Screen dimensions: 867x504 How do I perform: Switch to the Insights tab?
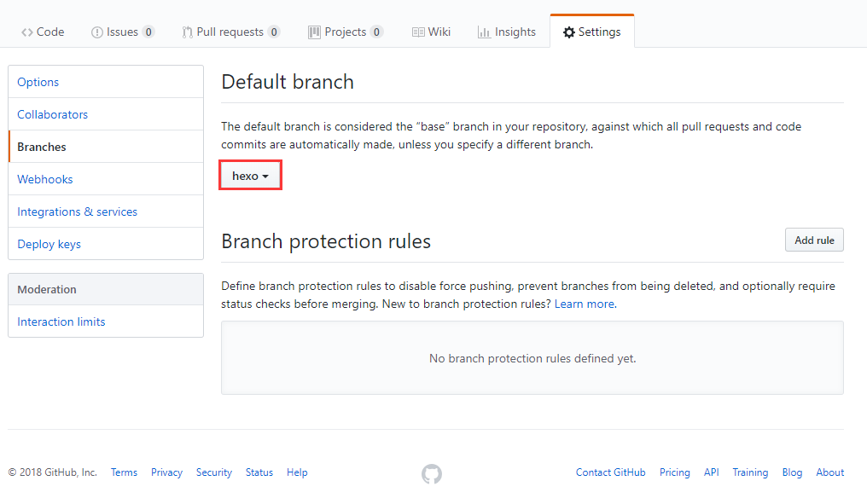[515, 32]
